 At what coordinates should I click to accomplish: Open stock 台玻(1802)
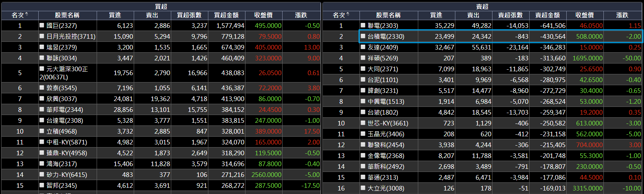pos(383,112)
